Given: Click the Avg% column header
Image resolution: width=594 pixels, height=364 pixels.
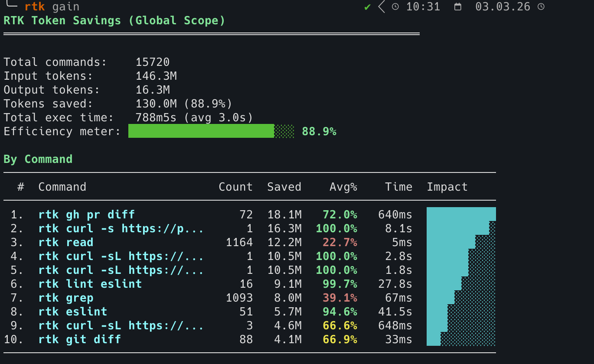Looking at the screenshot, I should coord(343,187).
